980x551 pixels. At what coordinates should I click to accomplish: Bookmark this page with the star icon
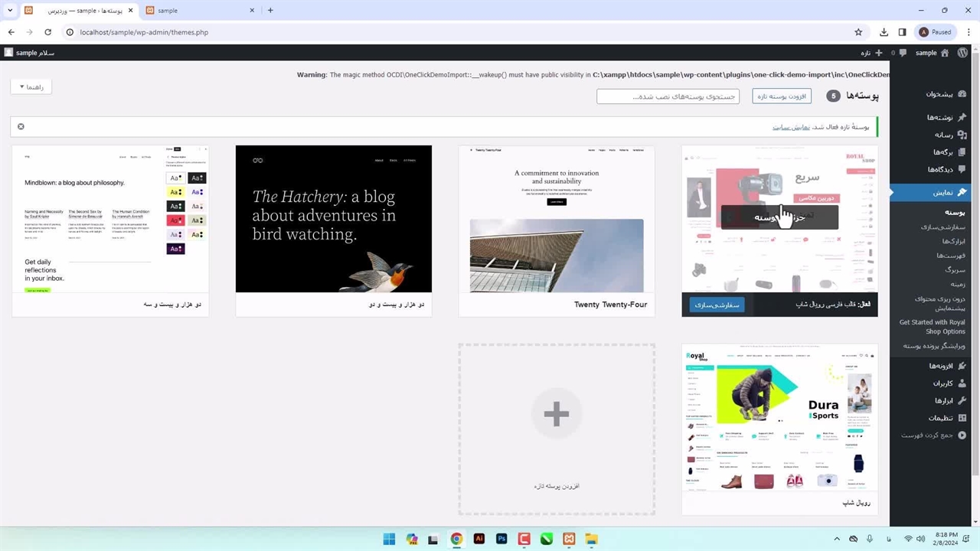858,32
